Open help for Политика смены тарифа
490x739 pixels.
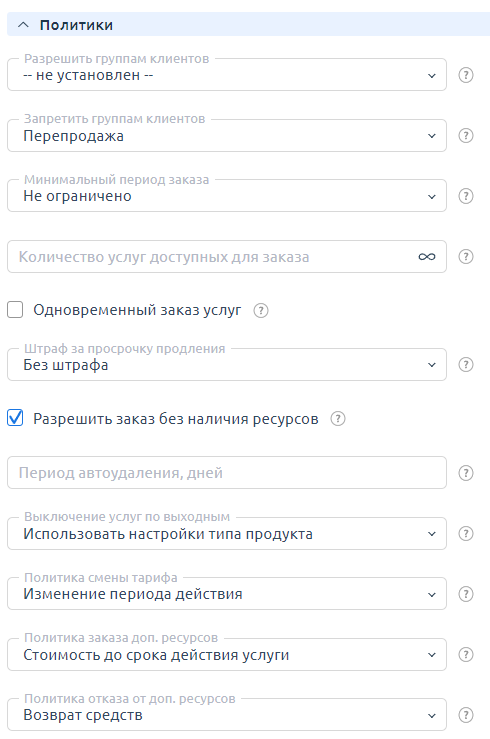(466, 594)
